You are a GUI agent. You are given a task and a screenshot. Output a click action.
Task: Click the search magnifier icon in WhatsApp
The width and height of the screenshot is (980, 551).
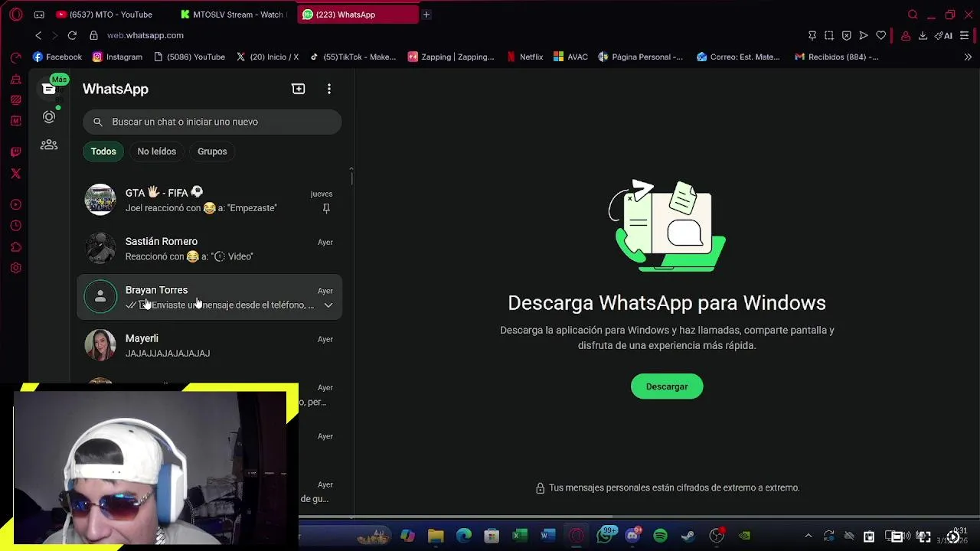(98, 122)
